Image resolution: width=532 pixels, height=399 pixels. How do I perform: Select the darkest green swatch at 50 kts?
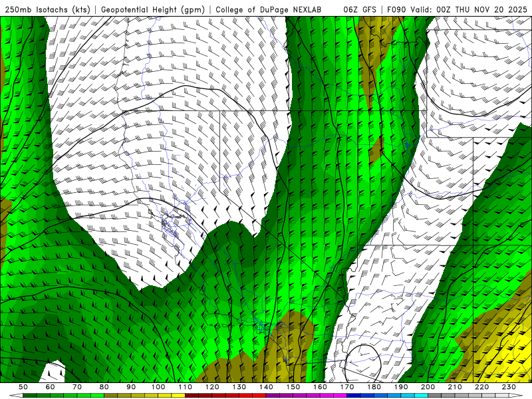(29, 396)
